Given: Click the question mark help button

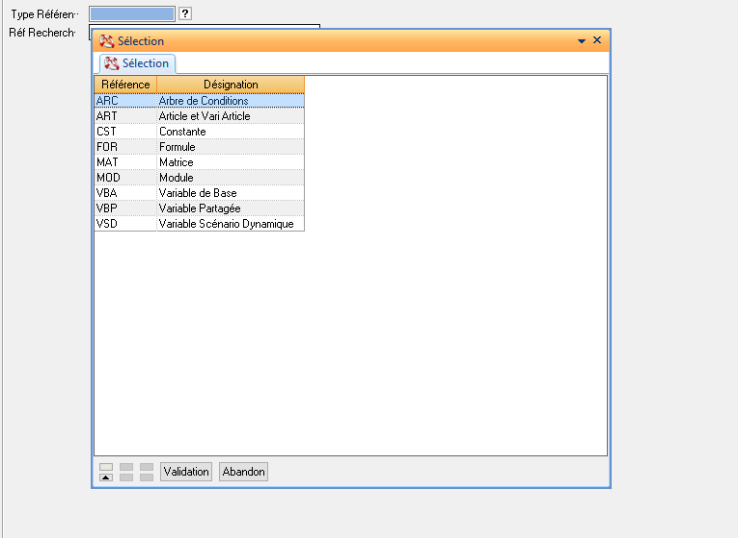Looking at the screenshot, I should click(x=185, y=14).
